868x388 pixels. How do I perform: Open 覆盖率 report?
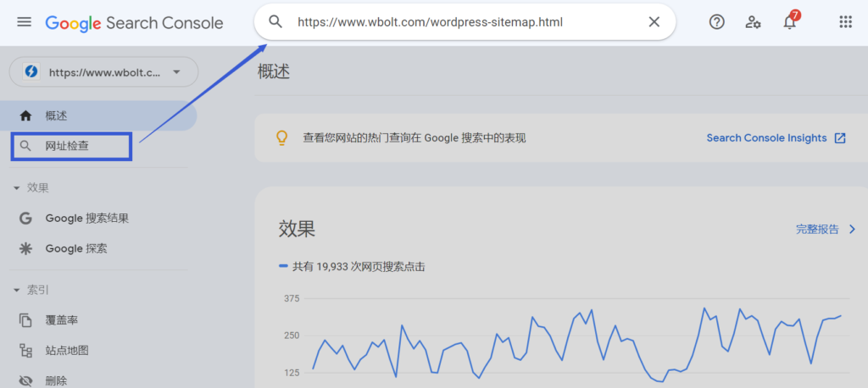pyautogui.click(x=61, y=320)
